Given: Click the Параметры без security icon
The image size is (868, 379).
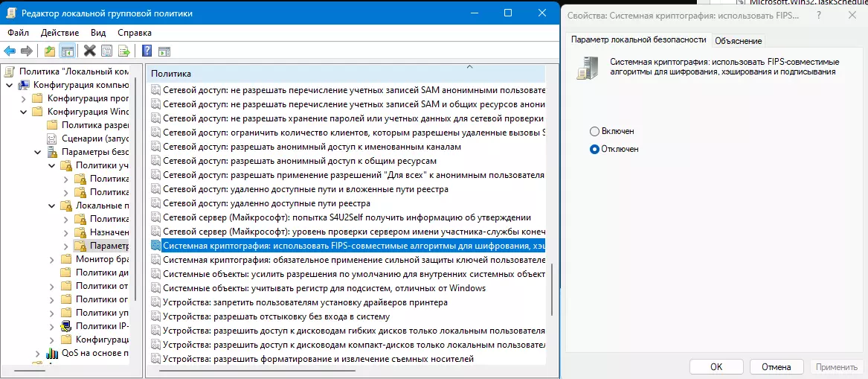Looking at the screenshot, I should pos(53,152).
